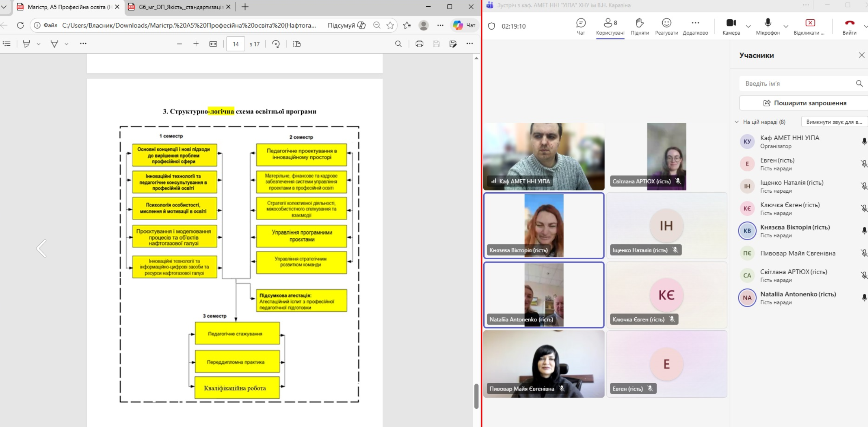Mute the microphone in Teams
The height and width of the screenshot is (427, 868).
pos(768,26)
